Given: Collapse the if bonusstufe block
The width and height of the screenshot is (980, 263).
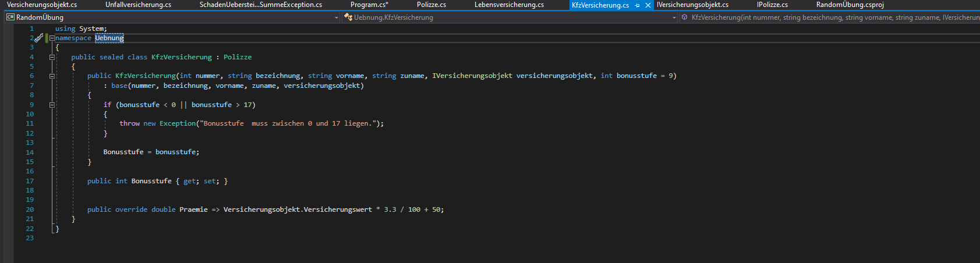Looking at the screenshot, I should point(52,105).
